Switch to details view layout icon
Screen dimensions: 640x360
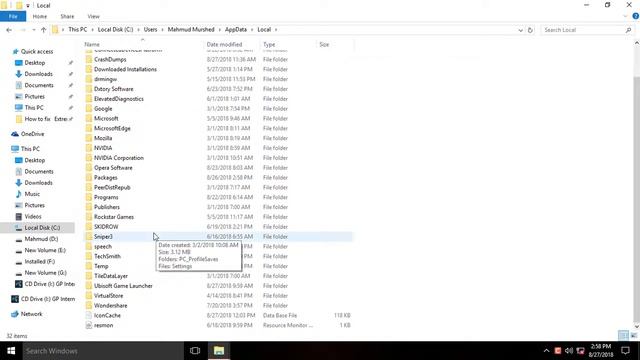[623, 336]
